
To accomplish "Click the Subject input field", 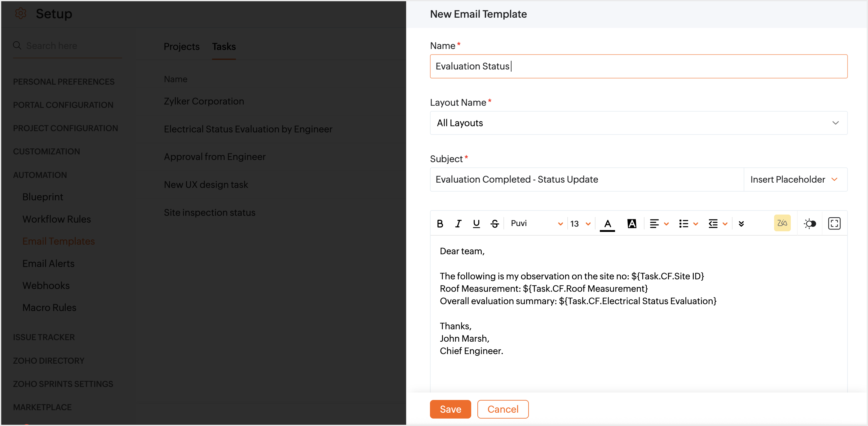I will [586, 180].
